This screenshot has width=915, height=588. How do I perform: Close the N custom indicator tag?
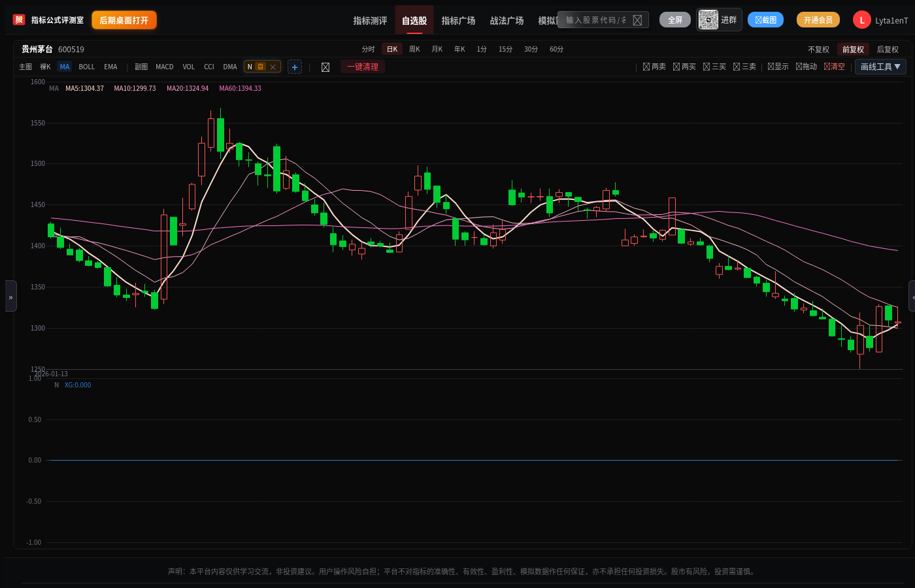[273, 67]
